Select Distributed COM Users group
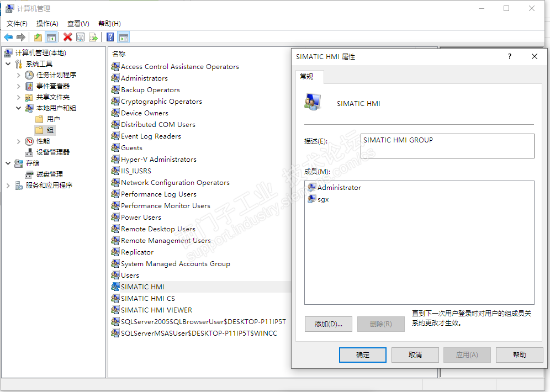Viewport: 550px width, 392px height. tap(158, 124)
